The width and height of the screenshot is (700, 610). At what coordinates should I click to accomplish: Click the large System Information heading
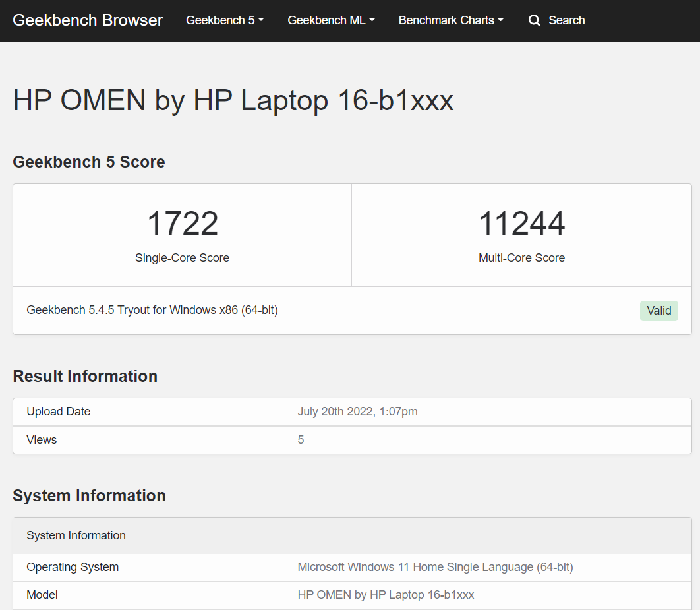(89, 496)
